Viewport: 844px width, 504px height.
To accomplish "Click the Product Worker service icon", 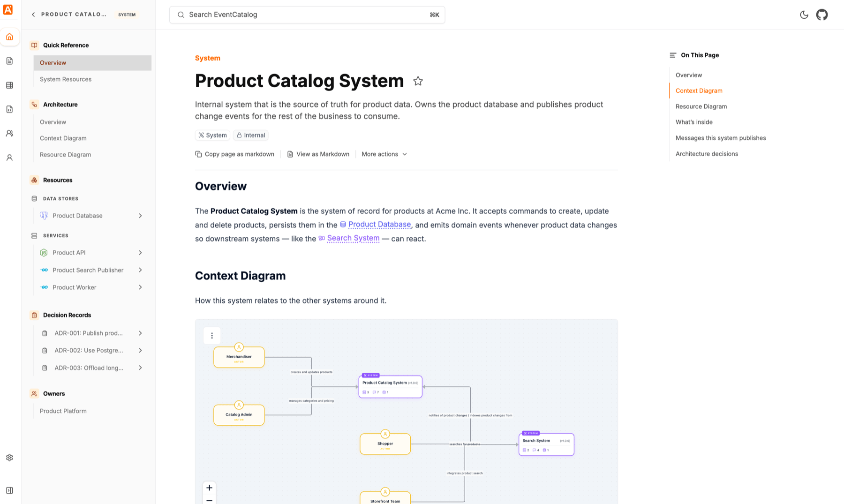I will coord(44,287).
